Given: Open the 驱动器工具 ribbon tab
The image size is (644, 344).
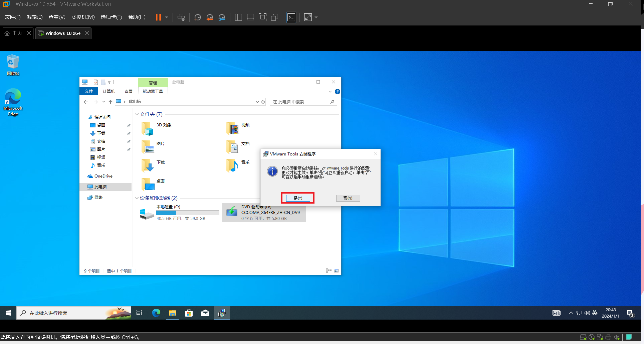Looking at the screenshot, I should [x=153, y=91].
